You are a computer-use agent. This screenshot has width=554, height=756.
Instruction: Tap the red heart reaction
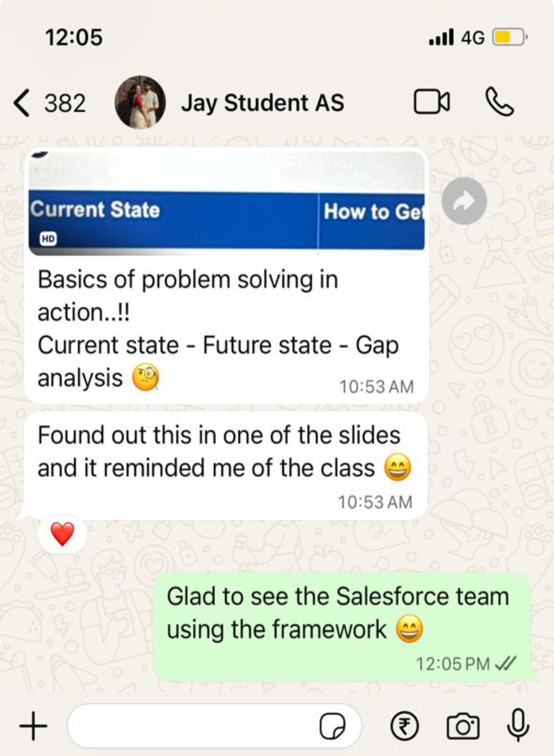[62, 534]
